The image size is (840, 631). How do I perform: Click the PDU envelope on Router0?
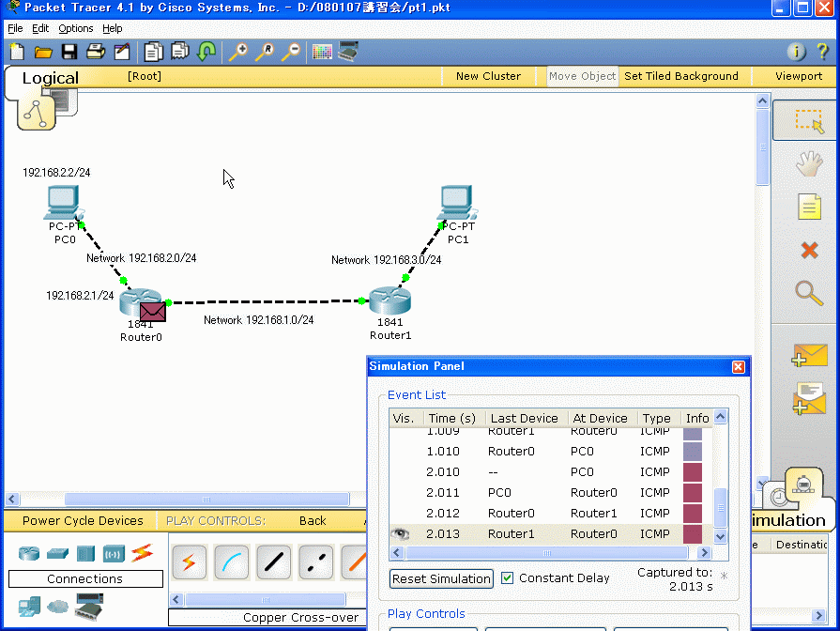[153, 312]
